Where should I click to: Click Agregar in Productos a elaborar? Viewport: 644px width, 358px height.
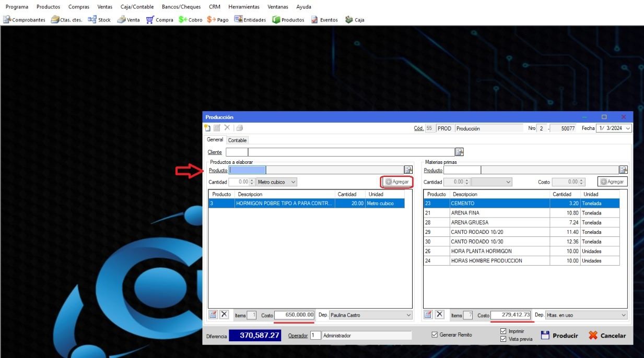point(397,182)
